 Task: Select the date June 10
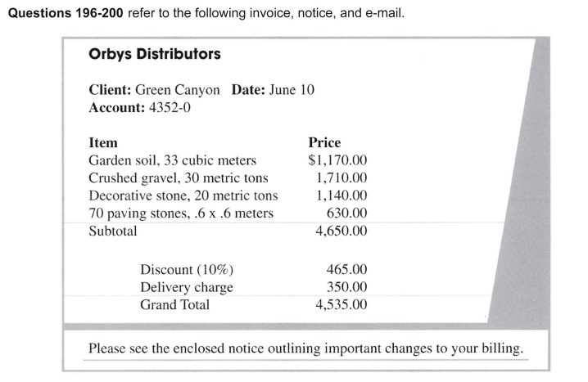[295, 90]
